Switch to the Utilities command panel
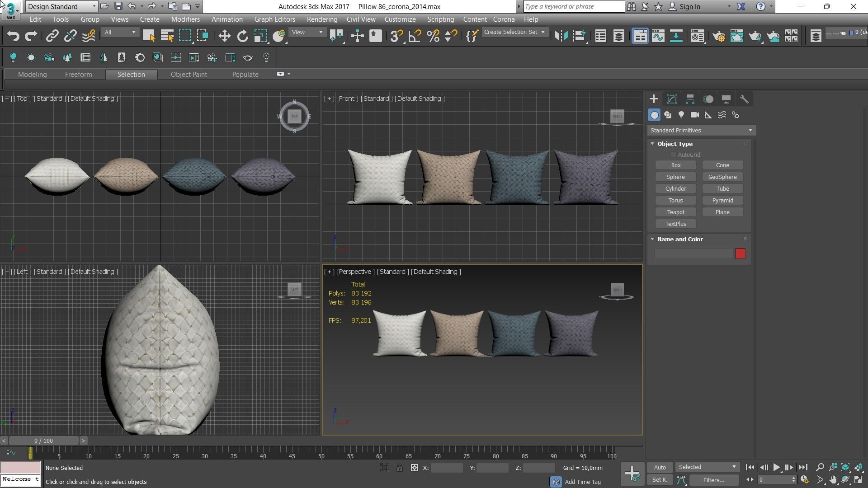Image resolution: width=868 pixels, height=488 pixels. click(x=744, y=99)
